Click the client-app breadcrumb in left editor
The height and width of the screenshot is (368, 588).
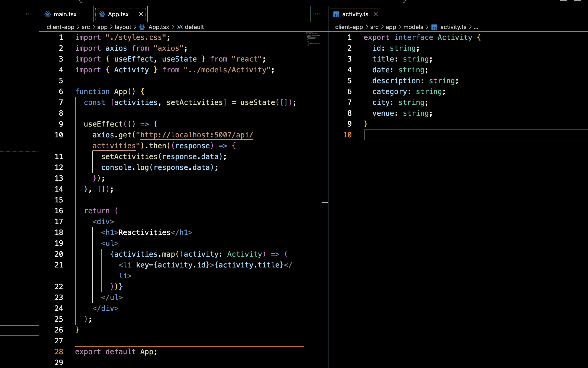tap(60, 27)
